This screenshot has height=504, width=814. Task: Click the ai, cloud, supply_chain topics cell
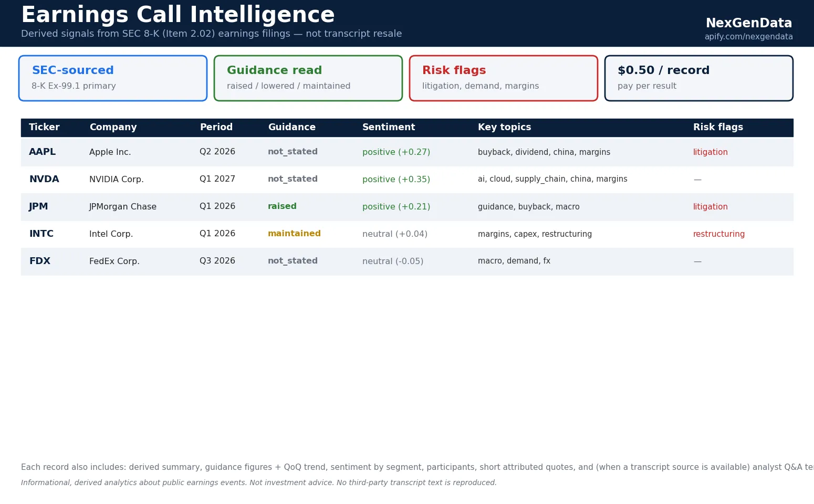552,179
